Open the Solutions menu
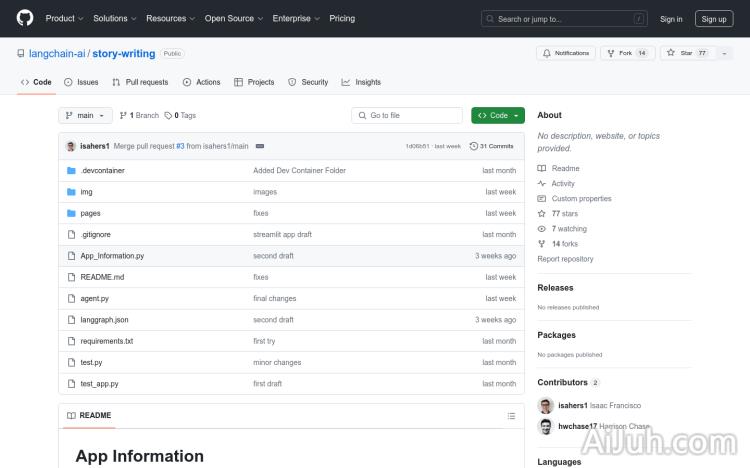Viewport: 750px width, 468px height. pos(114,18)
